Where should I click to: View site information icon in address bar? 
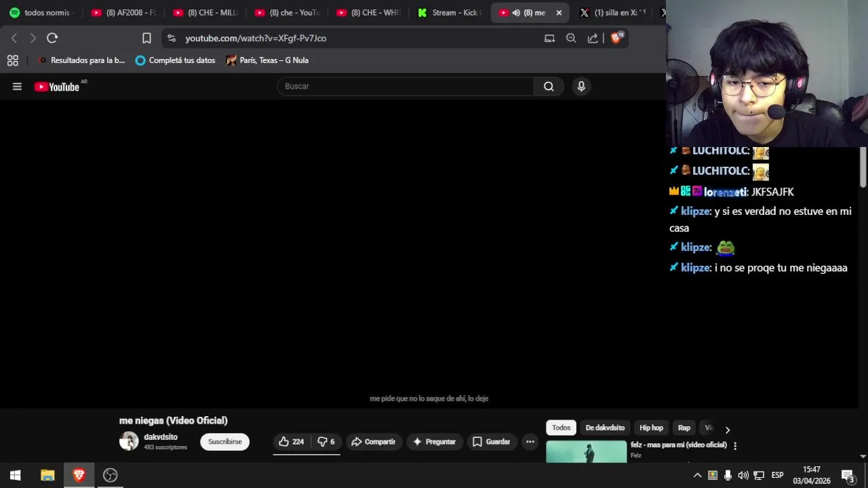[x=171, y=38]
